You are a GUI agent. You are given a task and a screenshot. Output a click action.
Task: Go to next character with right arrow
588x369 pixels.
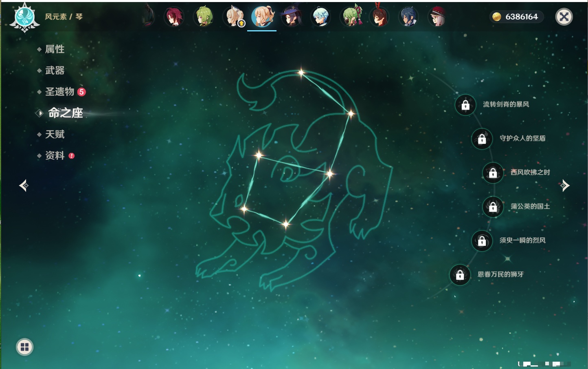pyautogui.click(x=564, y=186)
